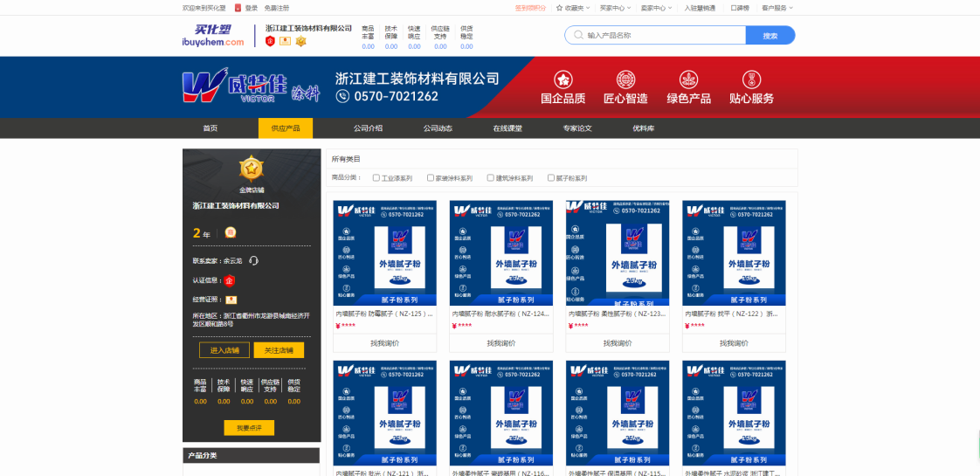This screenshot has height=476, width=980.
Task: Open the 优料库 tab
Action: (643, 128)
